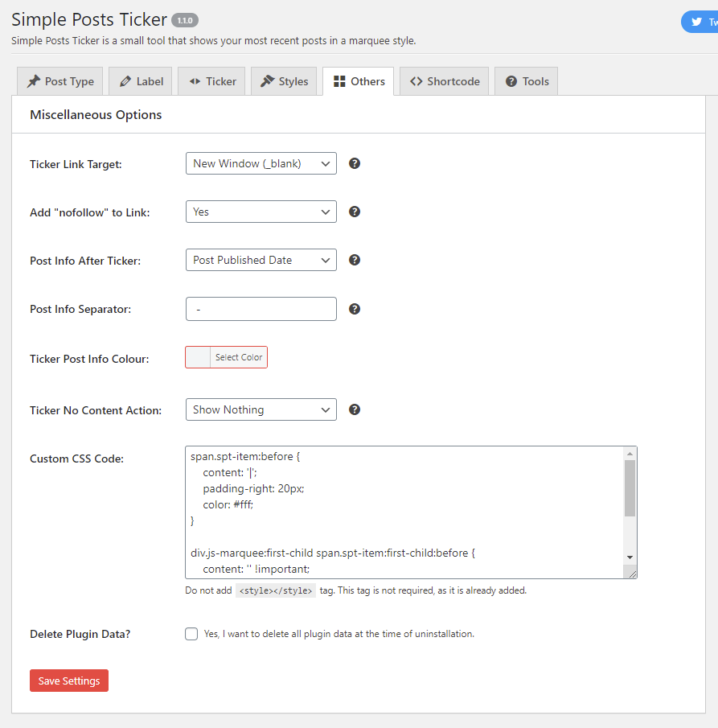Click help icon beside Ticker Link Target
This screenshot has height=728, width=718.
pyautogui.click(x=355, y=163)
